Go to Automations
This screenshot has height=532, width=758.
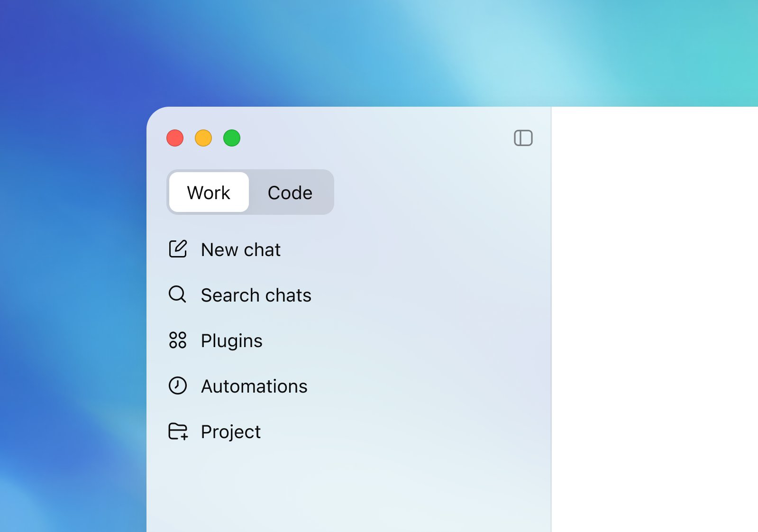[x=254, y=386]
